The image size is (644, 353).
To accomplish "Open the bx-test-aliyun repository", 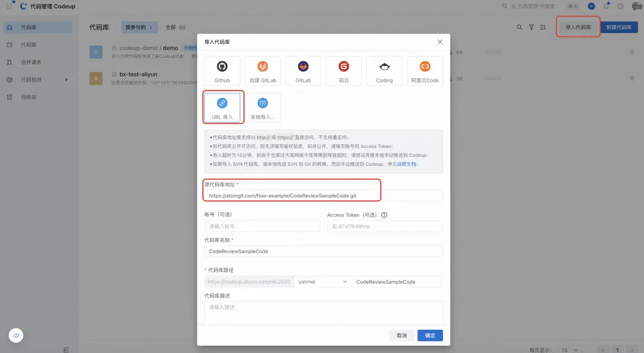I will (x=138, y=75).
